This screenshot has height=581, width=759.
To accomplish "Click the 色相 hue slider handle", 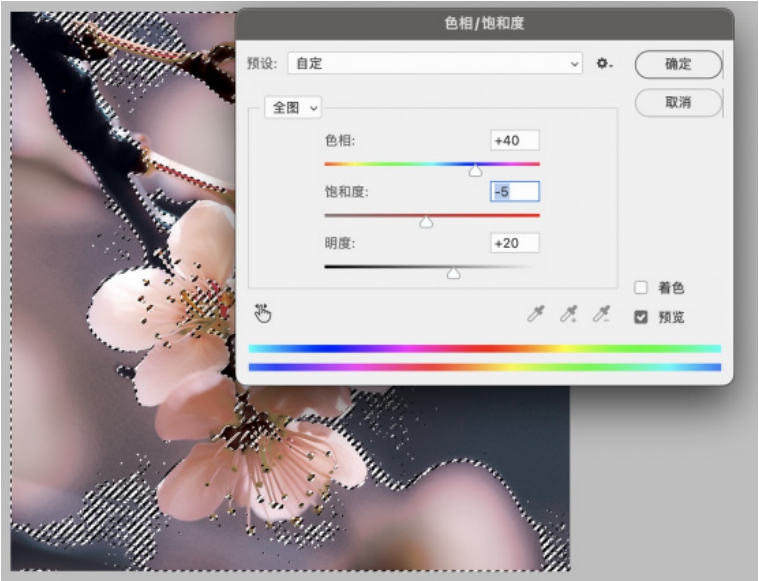I will click(476, 171).
